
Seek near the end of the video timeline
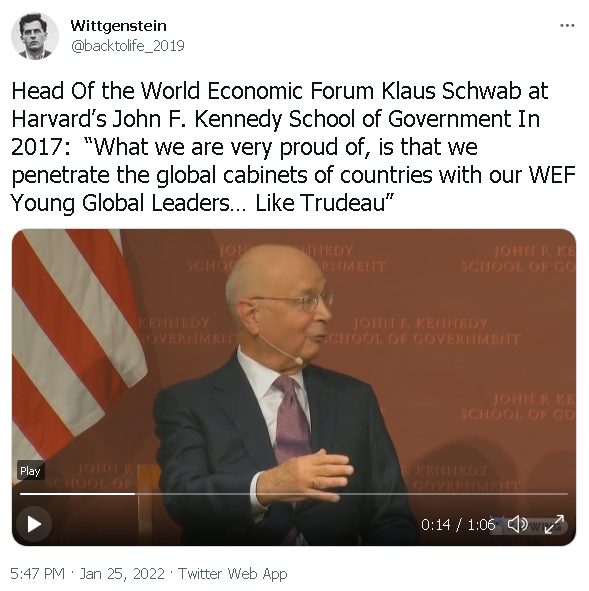click(560, 493)
